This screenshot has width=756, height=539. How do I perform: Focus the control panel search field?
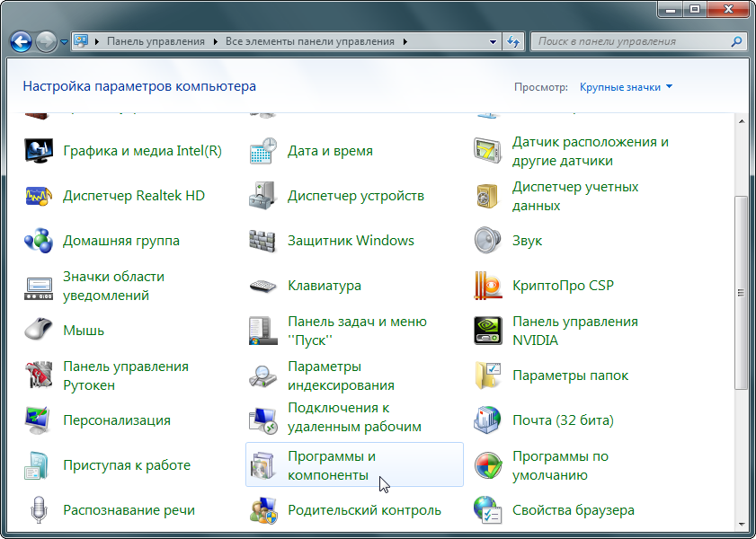click(x=638, y=42)
